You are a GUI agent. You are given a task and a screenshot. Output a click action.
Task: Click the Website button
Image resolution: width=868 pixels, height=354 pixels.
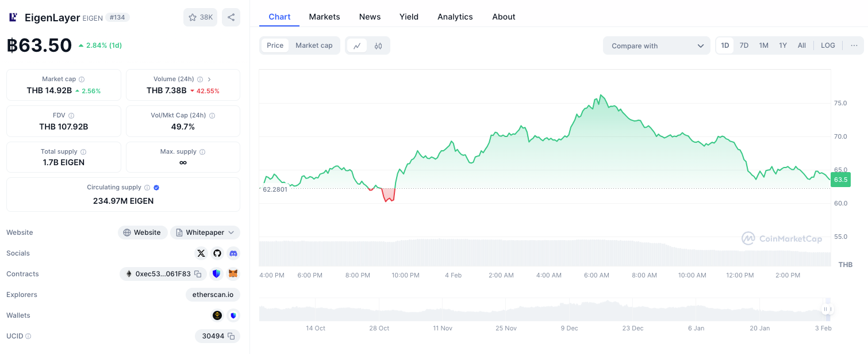point(143,233)
